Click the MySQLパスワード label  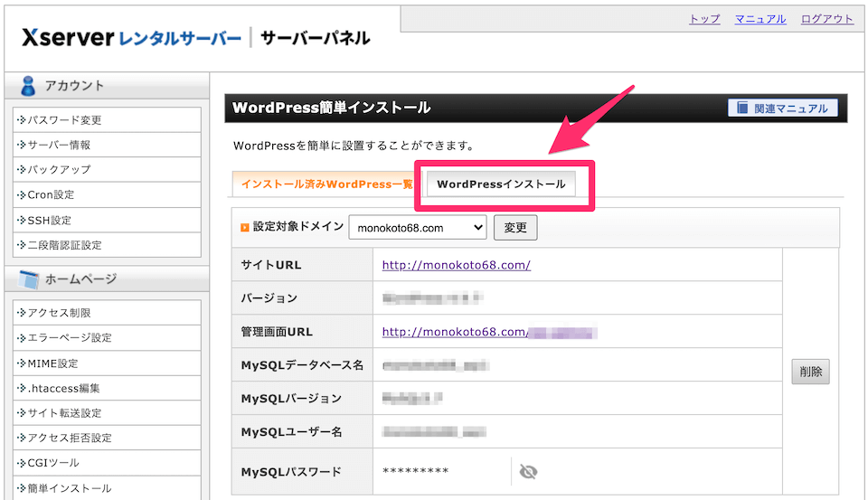(x=291, y=472)
